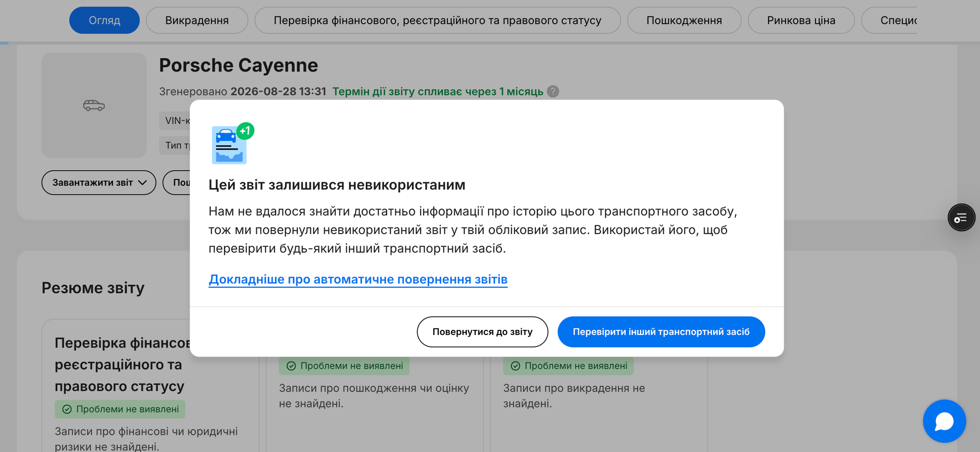Open Докладніше про автоматичне повернення звітів link
Image resolution: width=980 pixels, height=452 pixels.
(x=358, y=279)
